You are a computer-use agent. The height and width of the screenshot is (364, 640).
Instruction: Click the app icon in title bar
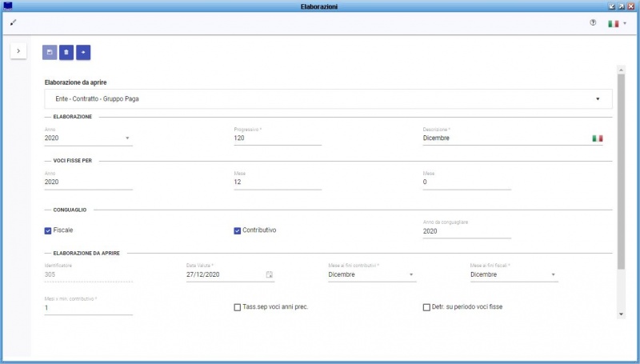pos(8,6)
